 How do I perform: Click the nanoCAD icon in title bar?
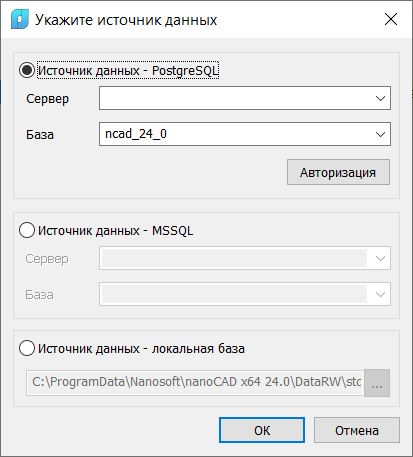(20, 19)
